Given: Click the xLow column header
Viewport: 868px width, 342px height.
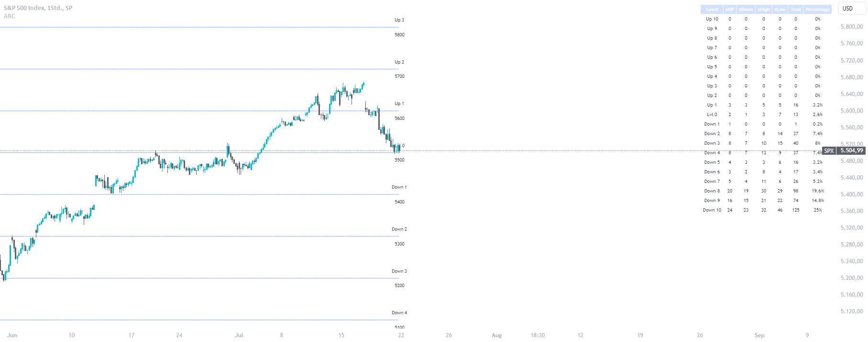Looking at the screenshot, I should tap(780, 9).
